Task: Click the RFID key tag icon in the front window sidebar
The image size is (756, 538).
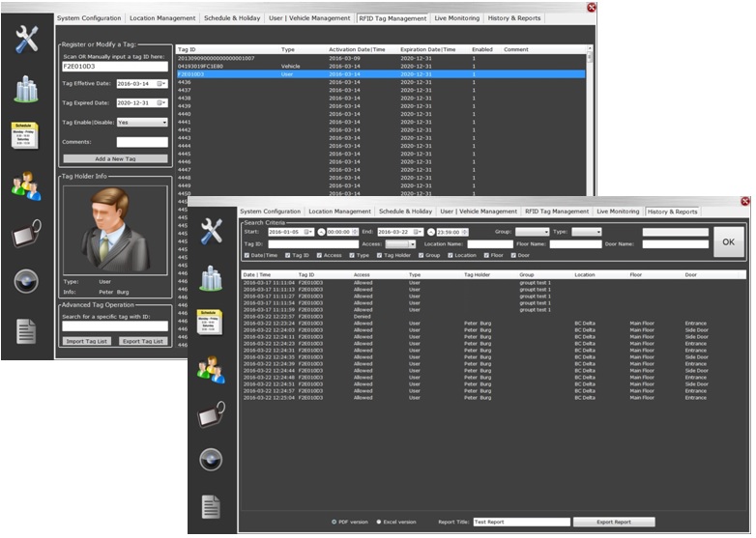Action: point(212,416)
